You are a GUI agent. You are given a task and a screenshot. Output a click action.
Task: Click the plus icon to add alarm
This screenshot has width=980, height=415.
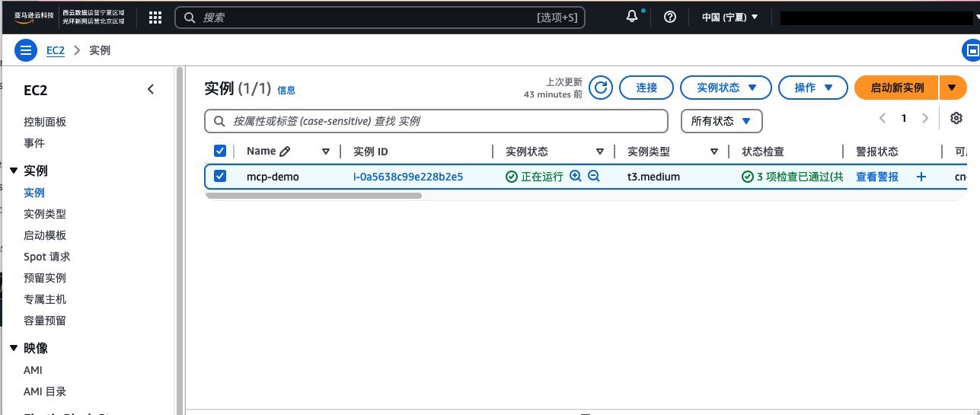tap(921, 177)
